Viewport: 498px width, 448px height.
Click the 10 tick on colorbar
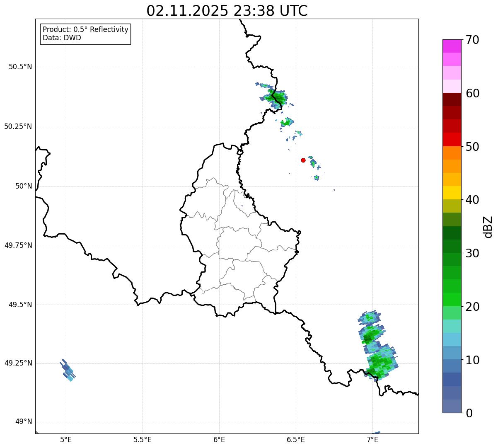[x=472, y=360]
